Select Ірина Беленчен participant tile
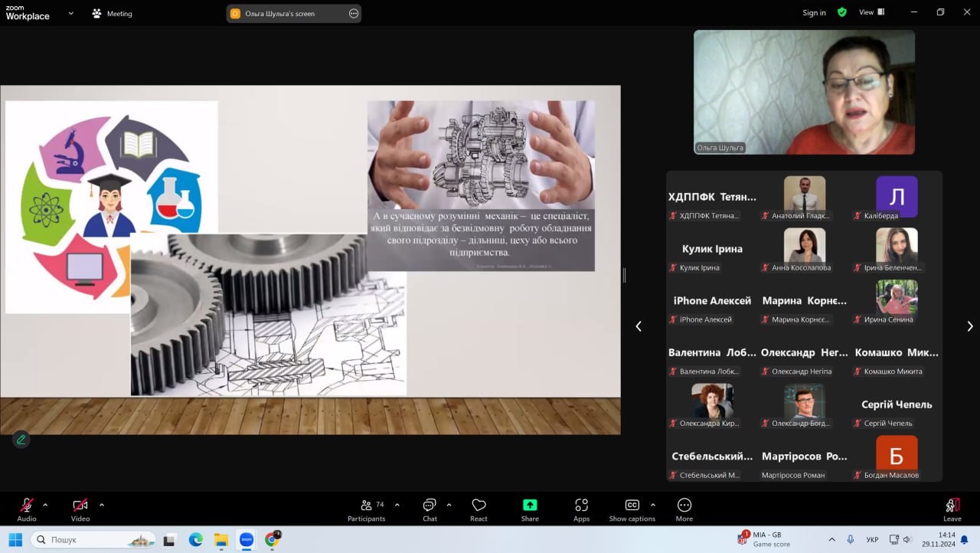The width and height of the screenshot is (980, 553). (897, 250)
